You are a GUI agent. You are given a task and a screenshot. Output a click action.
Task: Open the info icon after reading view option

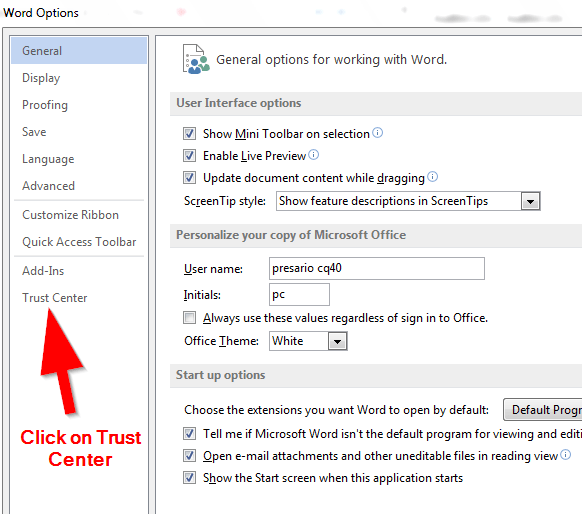(566, 455)
